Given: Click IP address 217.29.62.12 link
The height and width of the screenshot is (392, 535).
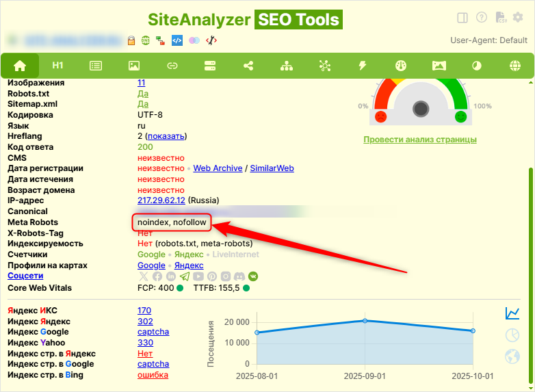Looking at the screenshot, I should click(161, 200).
